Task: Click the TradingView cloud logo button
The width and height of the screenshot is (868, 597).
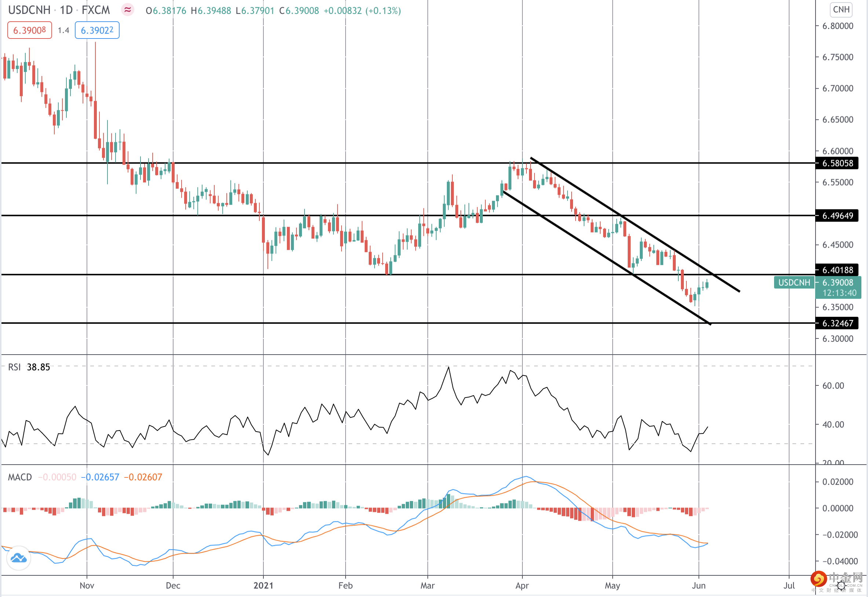Action: point(18,558)
